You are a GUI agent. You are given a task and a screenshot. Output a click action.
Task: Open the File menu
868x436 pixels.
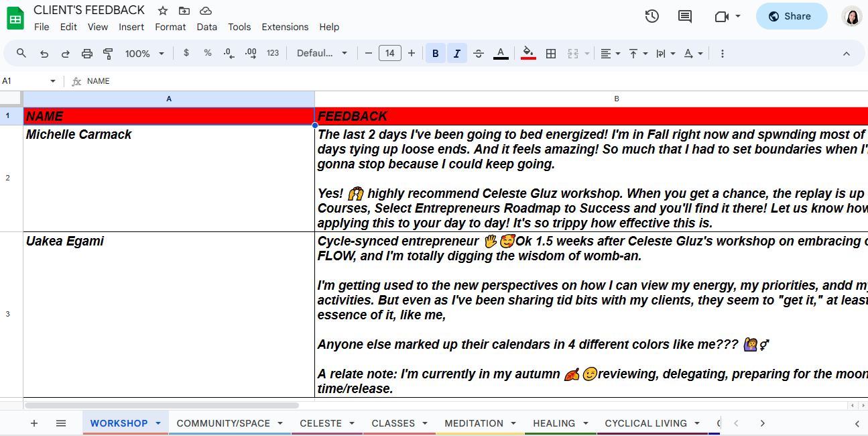[42, 27]
